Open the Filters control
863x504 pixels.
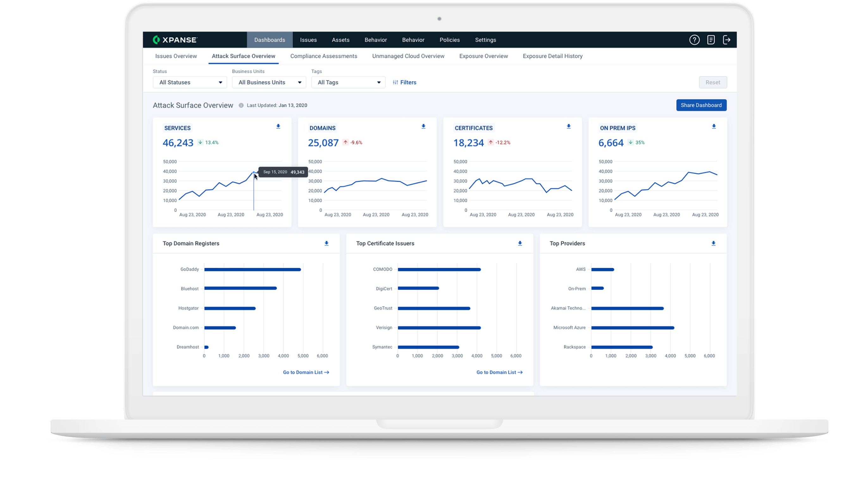click(404, 82)
